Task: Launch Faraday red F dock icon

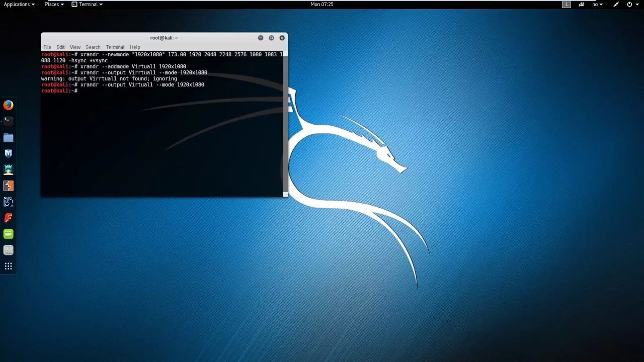Action: point(8,218)
